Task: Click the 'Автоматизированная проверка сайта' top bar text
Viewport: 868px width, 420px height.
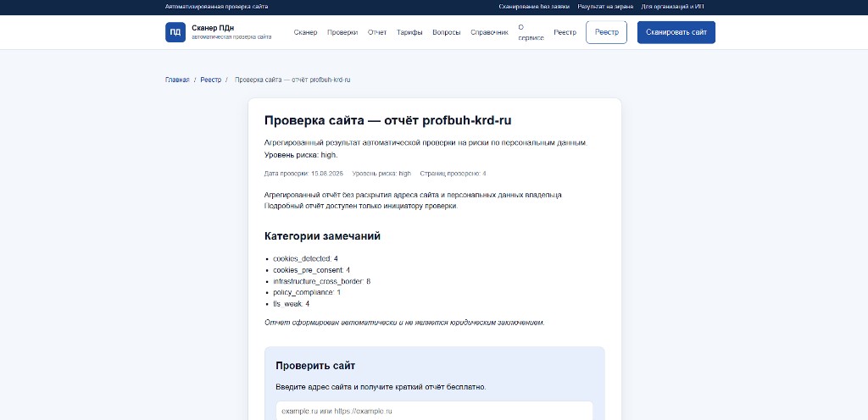Action: click(216, 7)
